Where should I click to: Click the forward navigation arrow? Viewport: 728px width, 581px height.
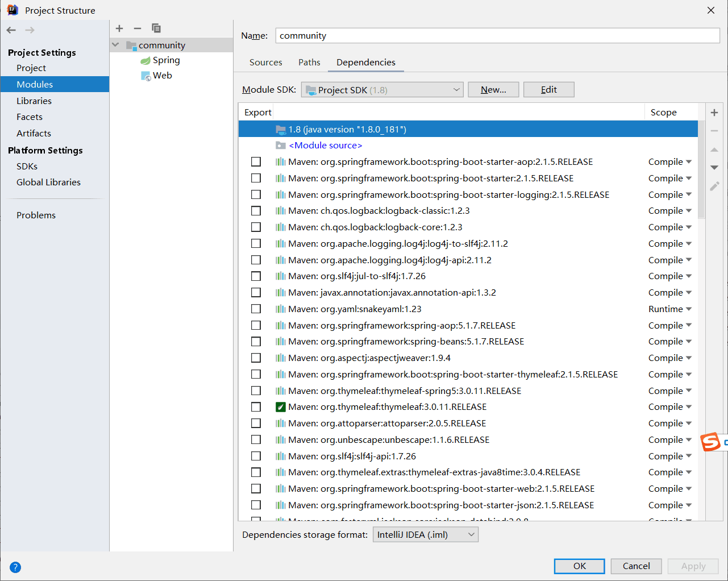tap(30, 30)
